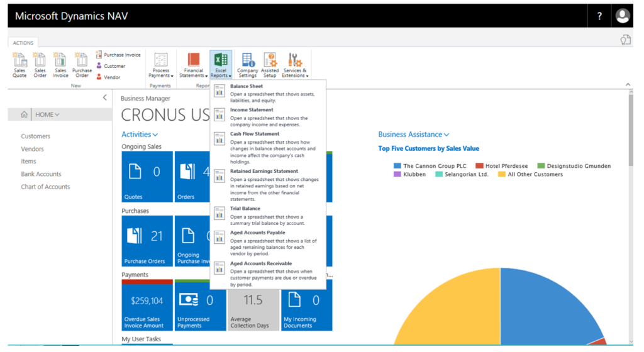Screen dimensions: 644x352
Task: Open the Purchase Orders tile
Action: point(147,241)
